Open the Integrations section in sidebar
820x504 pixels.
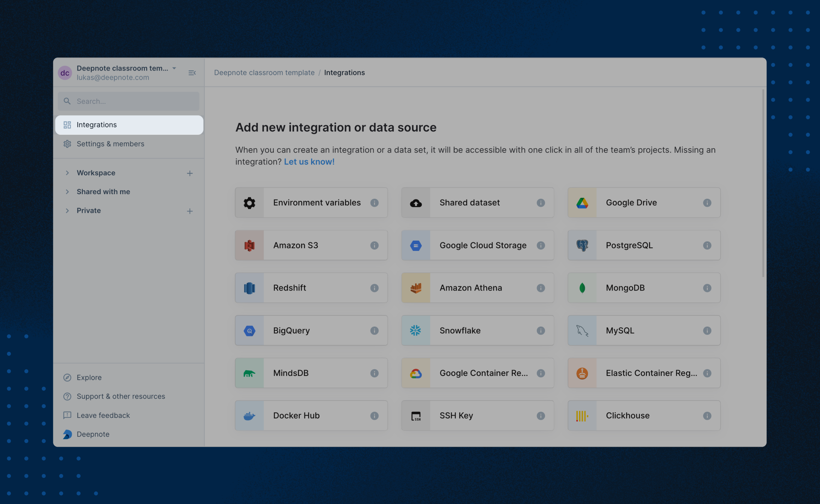(97, 125)
